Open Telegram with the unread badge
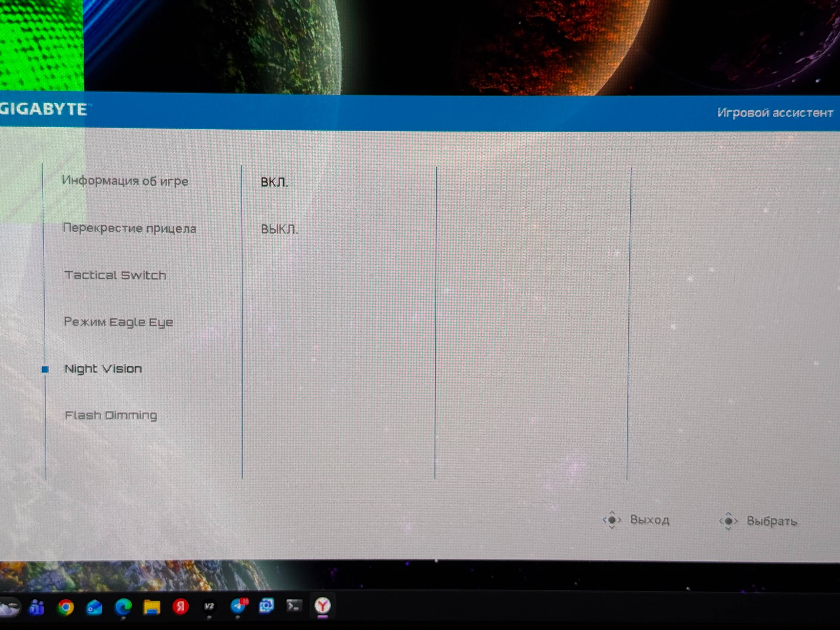 pos(239,606)
